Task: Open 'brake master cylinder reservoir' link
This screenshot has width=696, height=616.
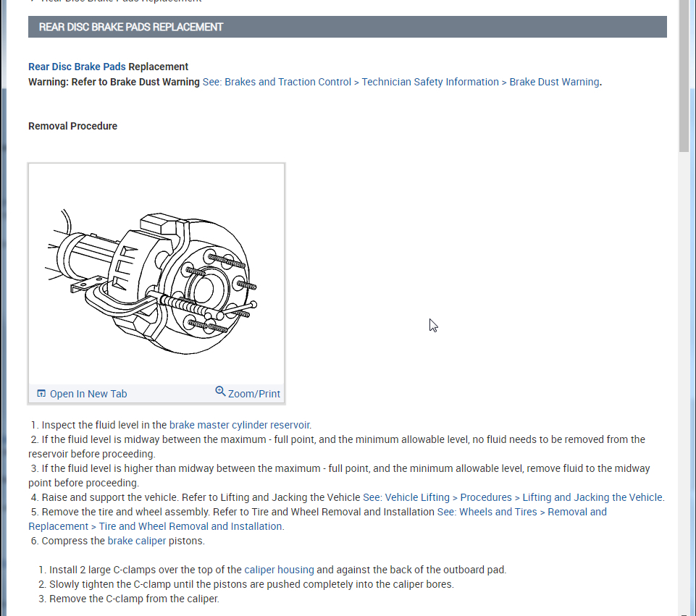Action: pyautogui.click(x=240, y=425)
